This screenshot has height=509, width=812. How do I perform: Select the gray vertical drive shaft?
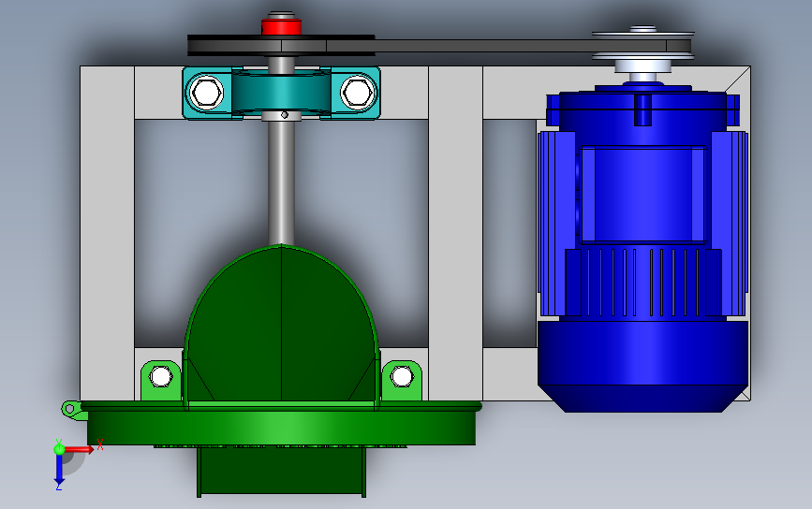281,181
